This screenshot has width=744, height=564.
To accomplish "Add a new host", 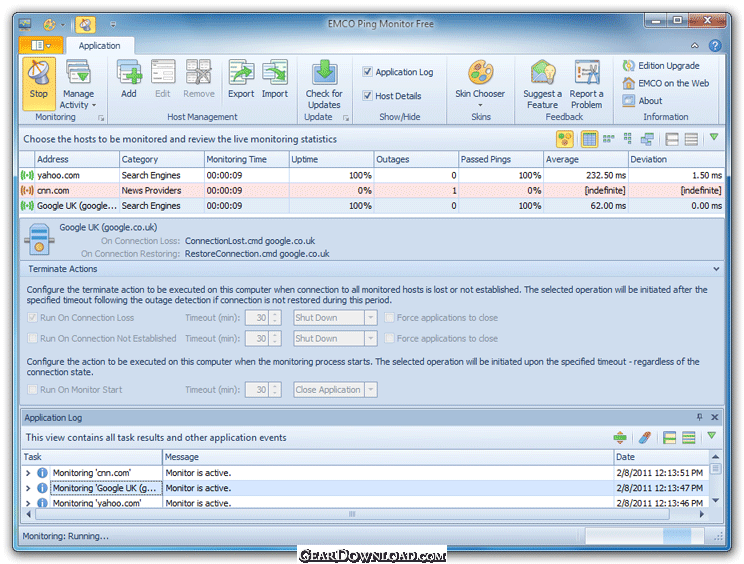I will pos(129,79).
